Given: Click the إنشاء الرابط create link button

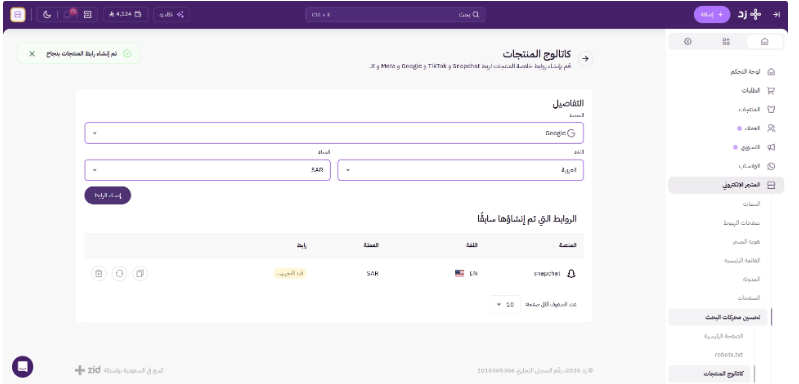Looking at the screenshot, I should [108, 196].
